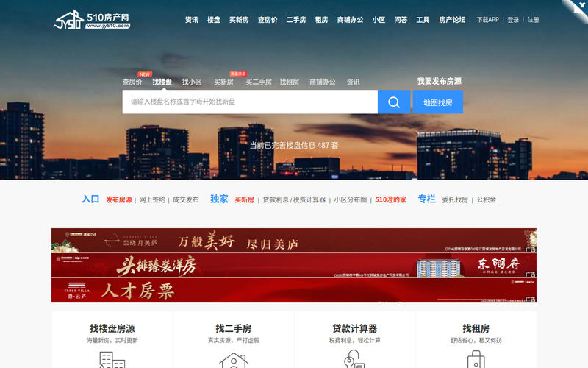Click the blue magnifier search button

click(x=394, y=102)
